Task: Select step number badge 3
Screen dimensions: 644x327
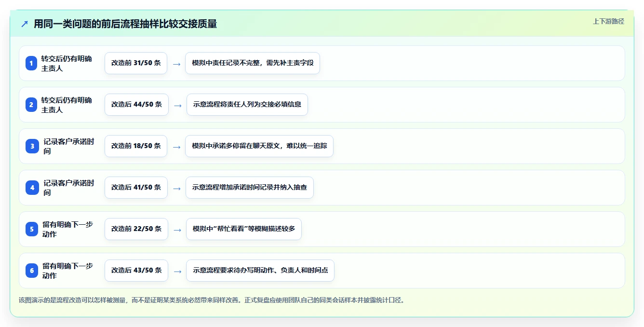Action: click(x=32, y=146)
